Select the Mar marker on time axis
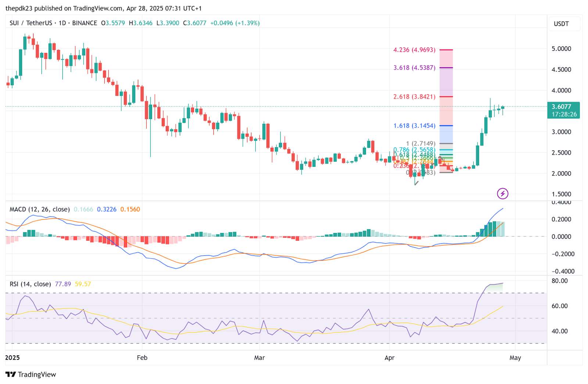Screen dimensions: 588x384 pos(259,358)
